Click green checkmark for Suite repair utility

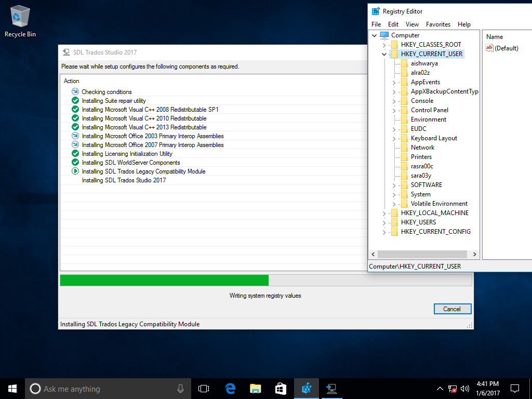(75, 100)
